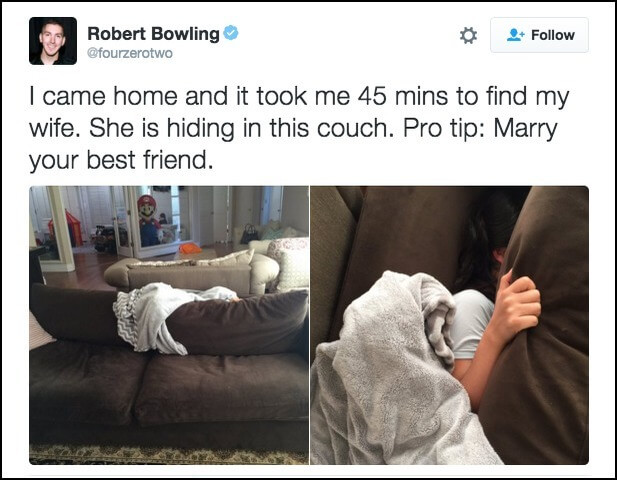Click the black handbag on the far sofa
617x480 pixels.
click(249, 234)
